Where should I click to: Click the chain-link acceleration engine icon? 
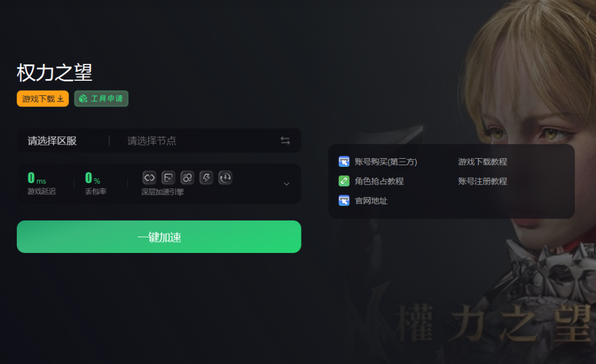pyautogui.click(x=150, y=177)
